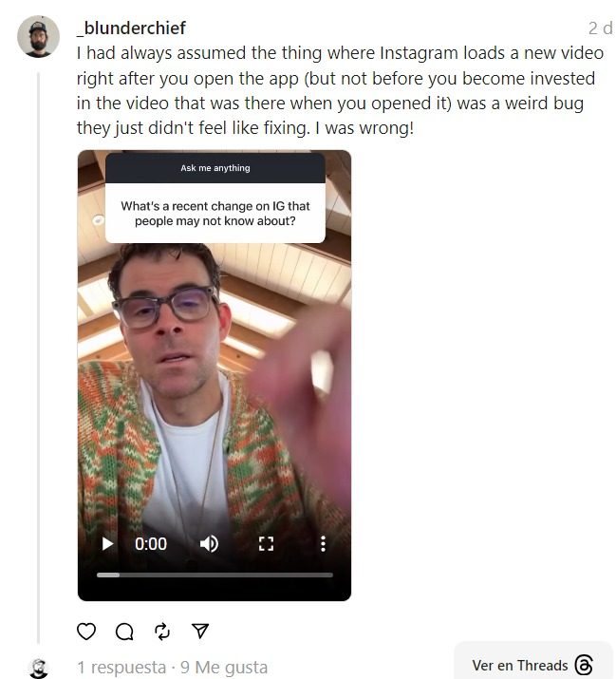This screenshot has height=679, width=616.
Task: Like the post with the heart icon
Action: [86, 632]
